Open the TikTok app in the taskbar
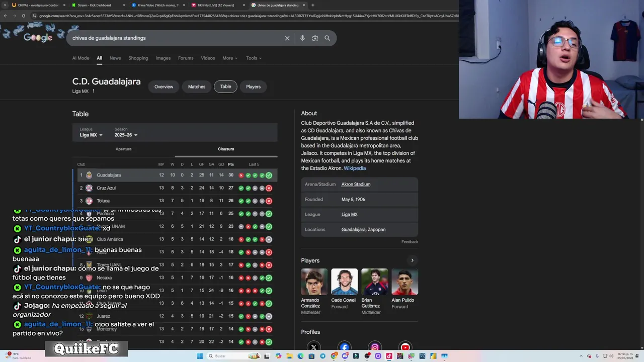 click(x=389, y=356)
